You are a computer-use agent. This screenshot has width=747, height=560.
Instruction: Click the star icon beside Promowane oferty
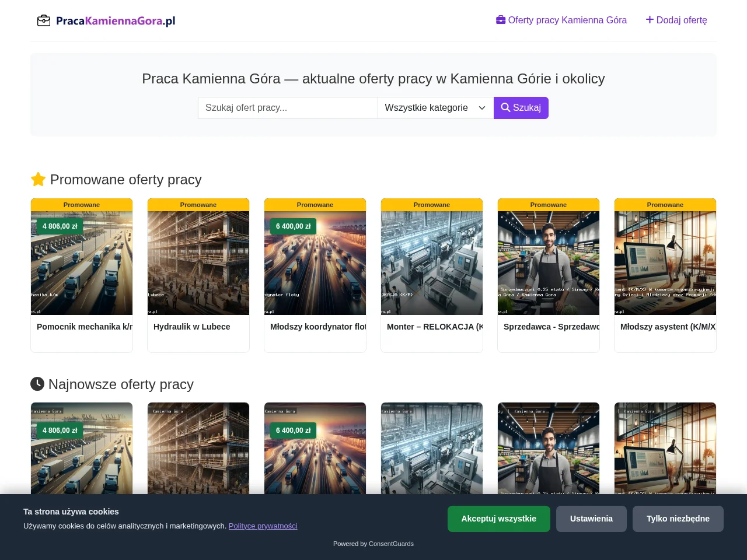pyautogui.click(x=38, y=179)
